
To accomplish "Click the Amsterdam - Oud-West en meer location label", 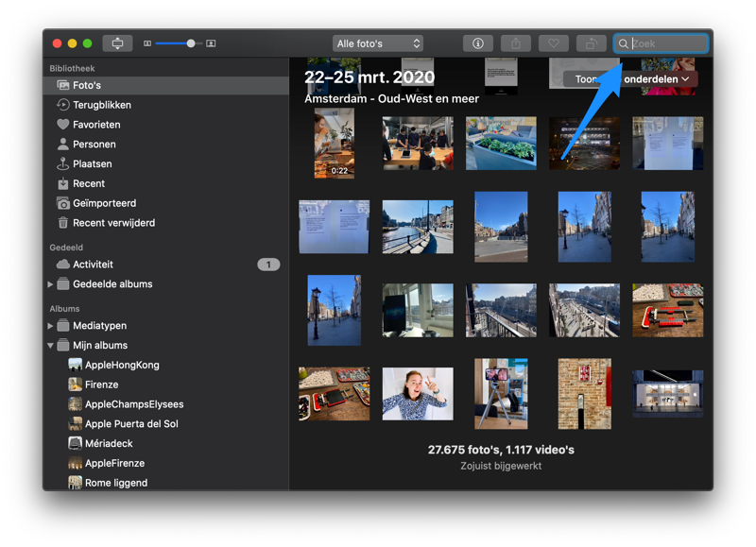I will [x=391, y=99].
